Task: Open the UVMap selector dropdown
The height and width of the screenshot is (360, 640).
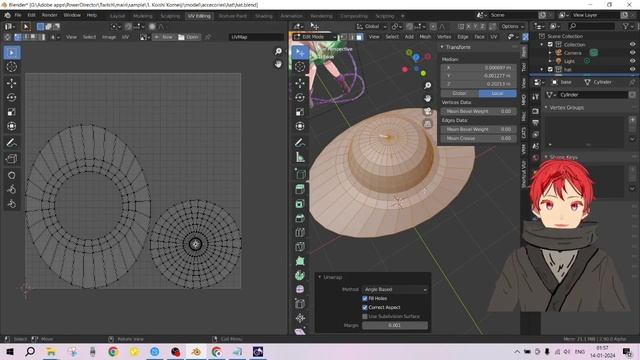Action: (x=256, y=37)
